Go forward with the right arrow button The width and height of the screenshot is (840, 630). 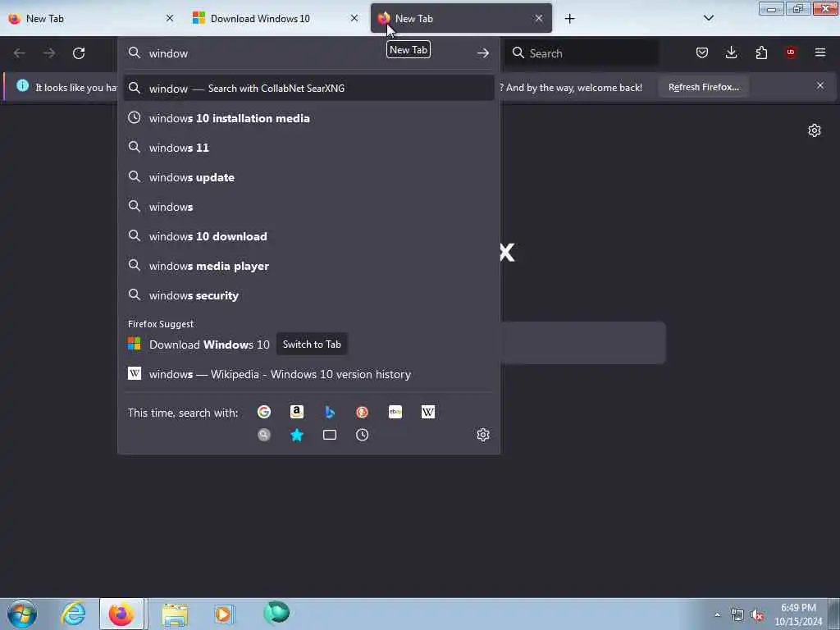49,53
